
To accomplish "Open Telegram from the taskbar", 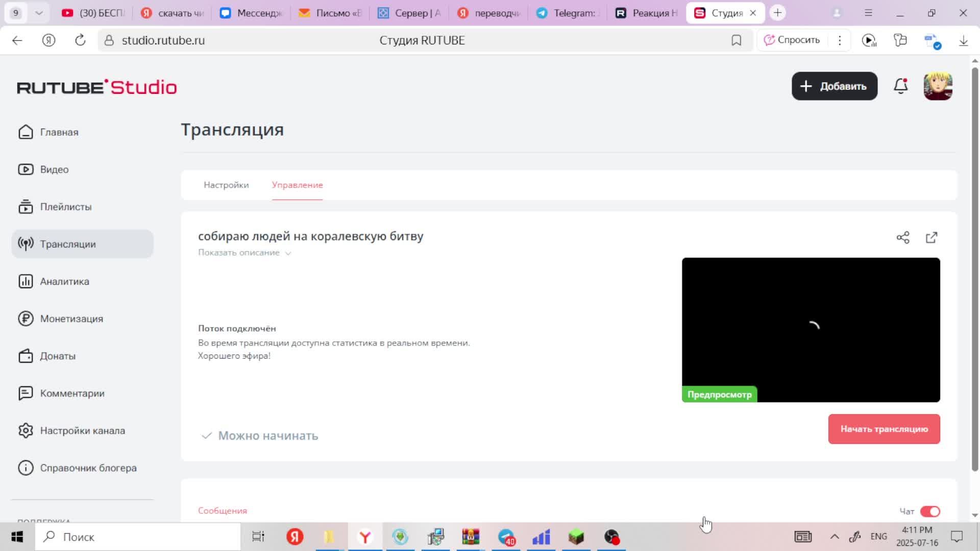I will point(506,537).
